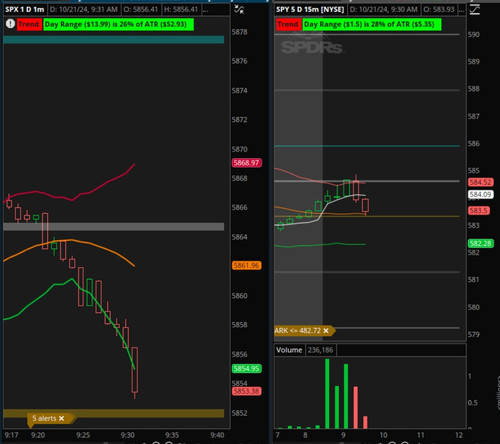The width and height of the screenshot is (500, 444).
Task: Click SPY open value O: 583.93
Action: (439, 9)
